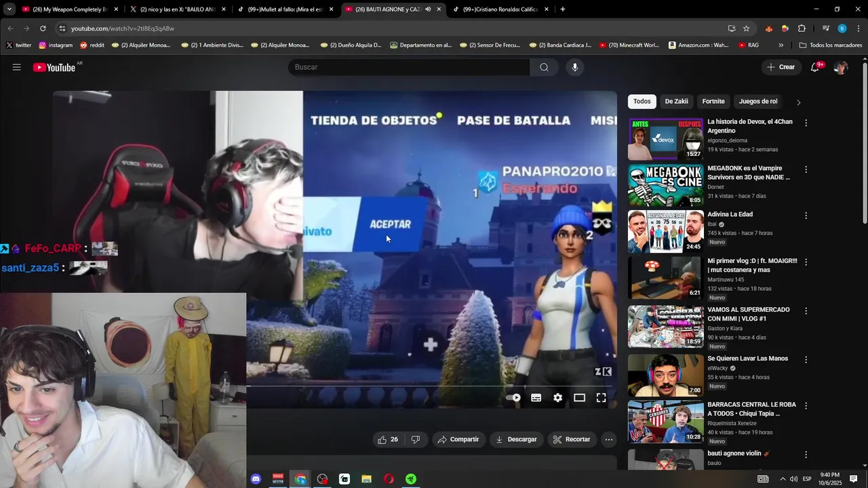Image resolution: width=868 pixels, height=488 pixels.
Task: Open Todos los marcadores folder
Action: click(x=831, y=45)
